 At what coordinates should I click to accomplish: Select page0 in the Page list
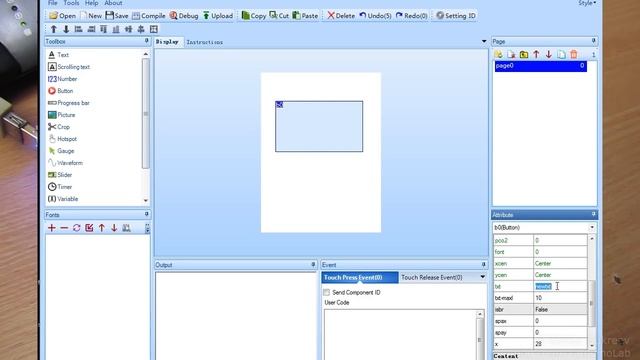[541, 66]
